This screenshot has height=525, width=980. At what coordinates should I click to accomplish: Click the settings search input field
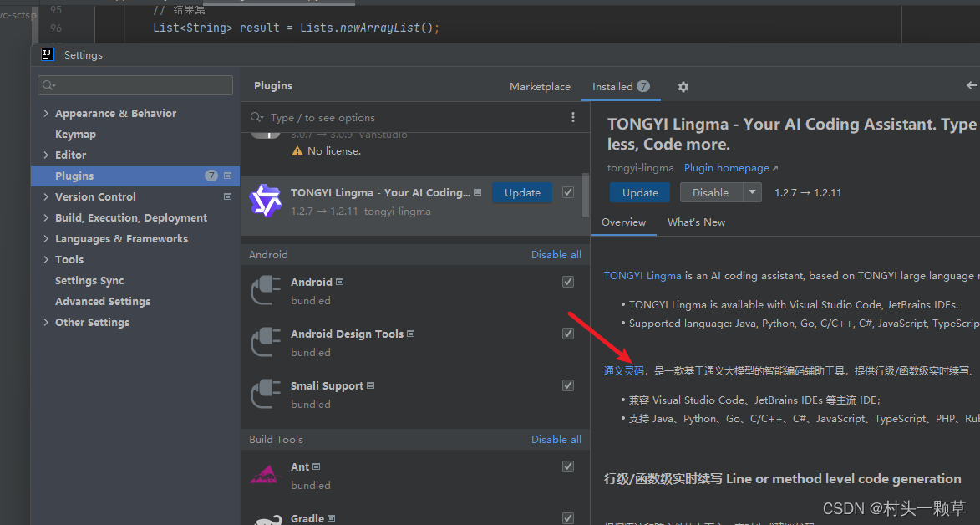135,85
